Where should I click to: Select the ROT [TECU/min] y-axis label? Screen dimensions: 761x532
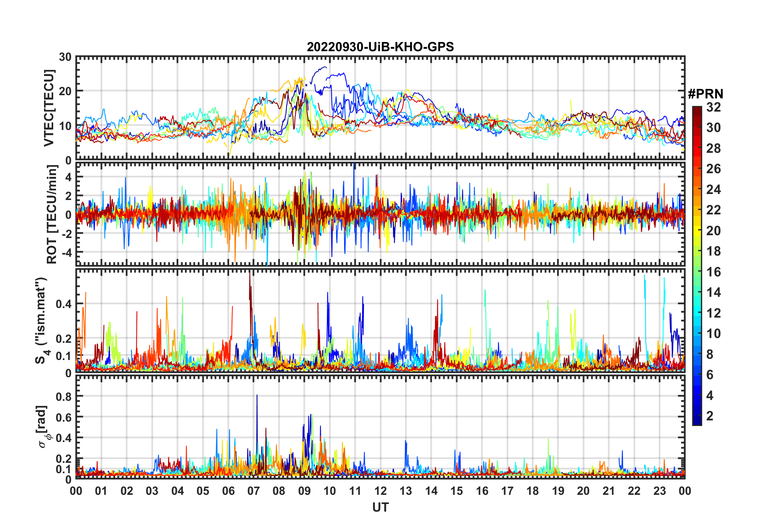(52, 214)
